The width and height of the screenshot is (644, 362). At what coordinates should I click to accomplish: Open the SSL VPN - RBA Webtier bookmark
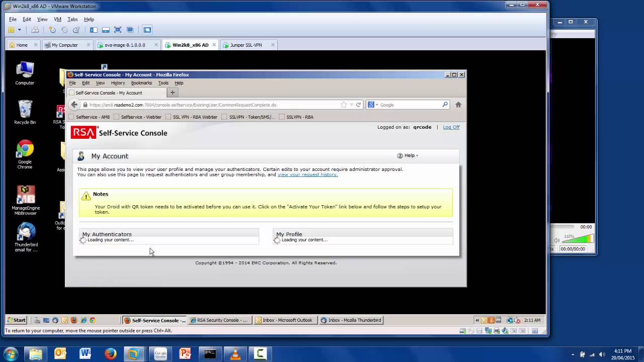(192, 117)
